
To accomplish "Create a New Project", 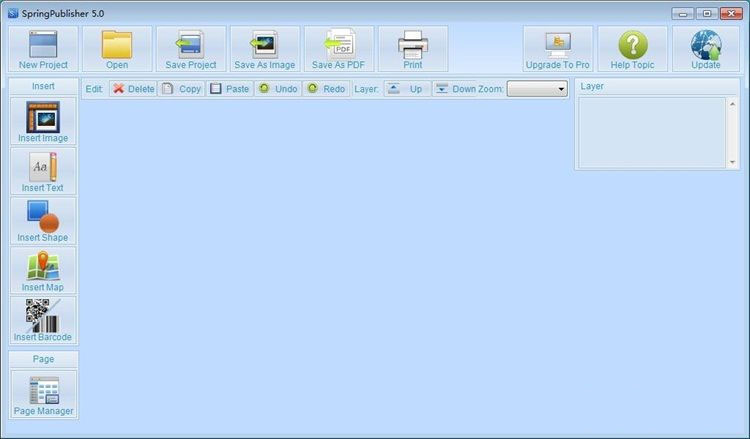I will tap(43, 49).
